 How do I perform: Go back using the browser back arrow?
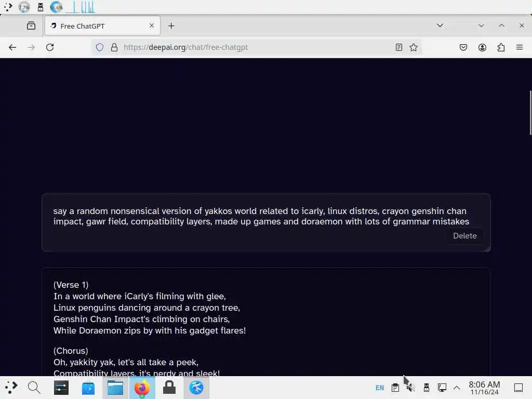point(12,47)
